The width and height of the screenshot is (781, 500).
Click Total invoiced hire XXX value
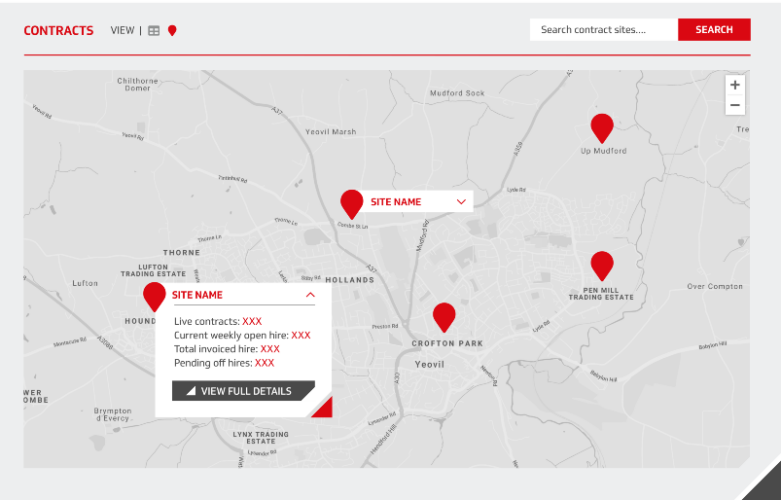pyautogui.click(x=270, y=350)
